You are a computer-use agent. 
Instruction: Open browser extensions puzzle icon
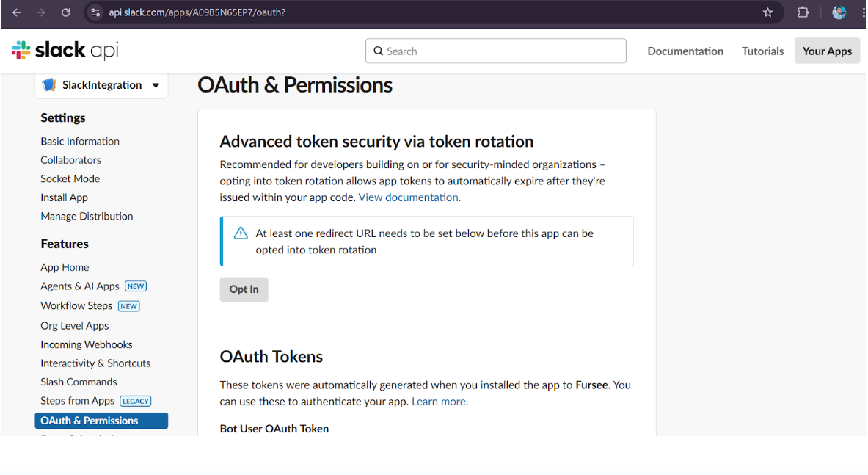803,12
